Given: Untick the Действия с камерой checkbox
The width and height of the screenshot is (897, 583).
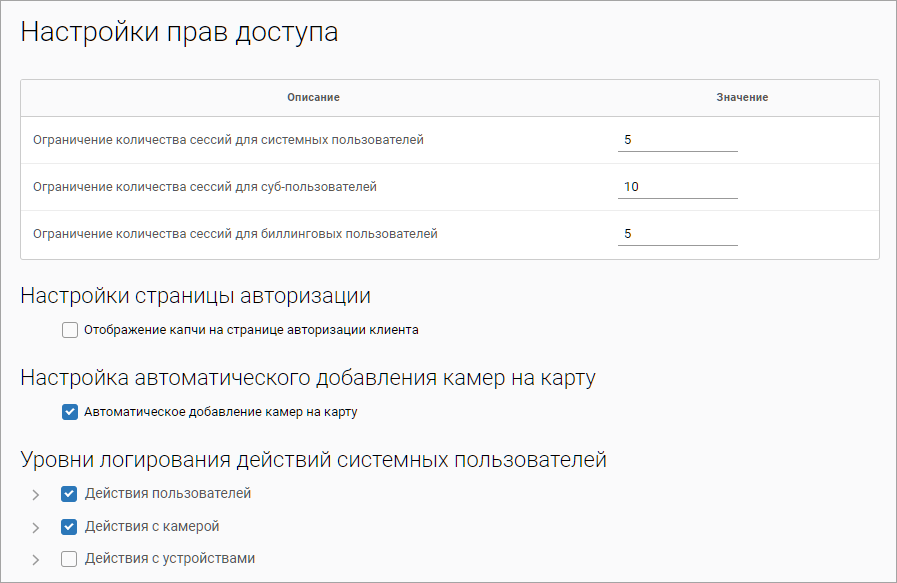Looking at the screenshot, I should coord(70,527).
